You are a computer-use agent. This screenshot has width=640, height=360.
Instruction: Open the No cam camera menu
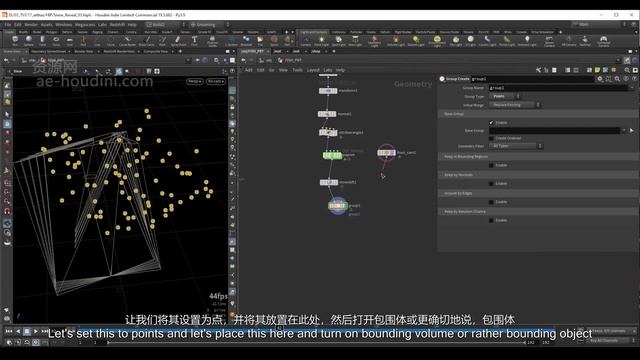coord(216,81)
